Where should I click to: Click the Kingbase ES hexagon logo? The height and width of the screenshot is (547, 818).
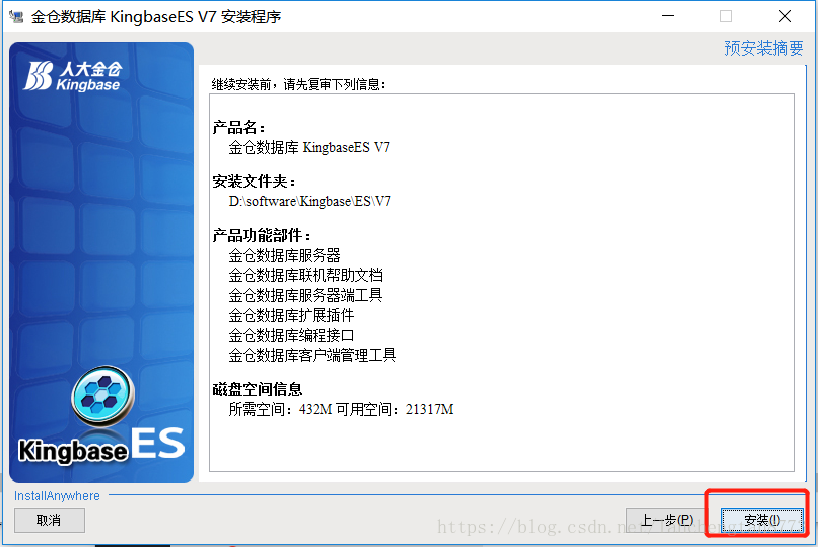click(x=103, y=395)
